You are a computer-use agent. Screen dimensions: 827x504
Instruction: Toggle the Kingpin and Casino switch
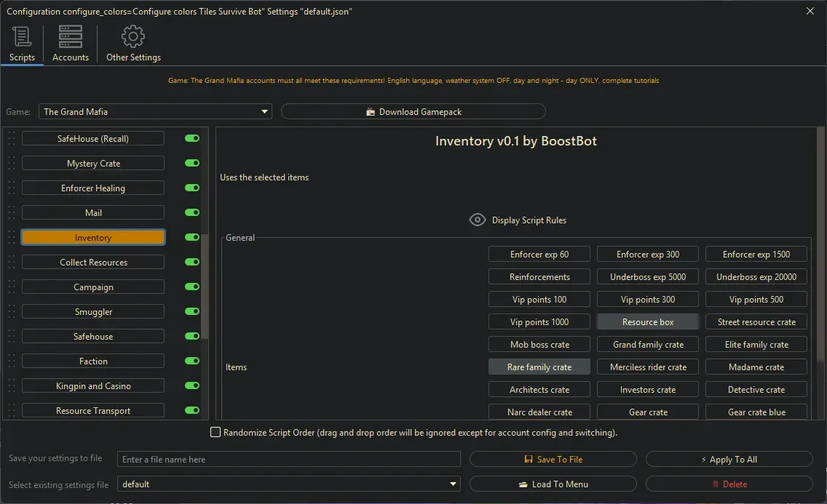[192, 386]
